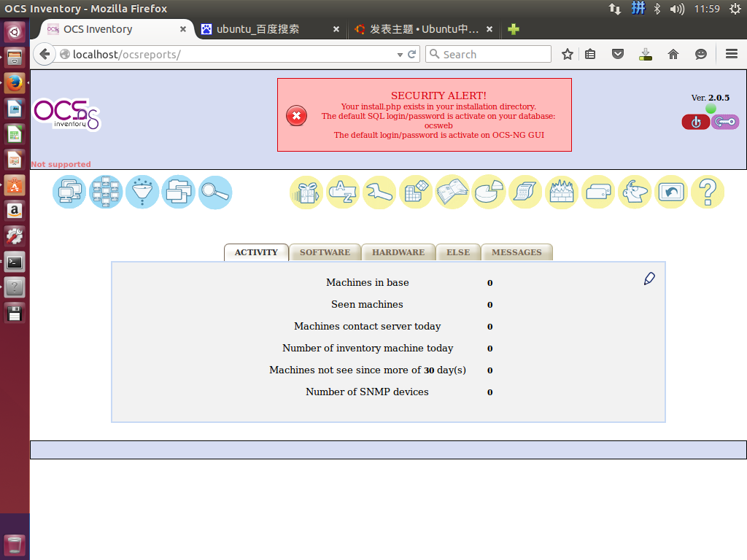Image resolution: width=747 pixels, height=560 pixels.
Task: Open the firewall flames icon
Action: 562,192
